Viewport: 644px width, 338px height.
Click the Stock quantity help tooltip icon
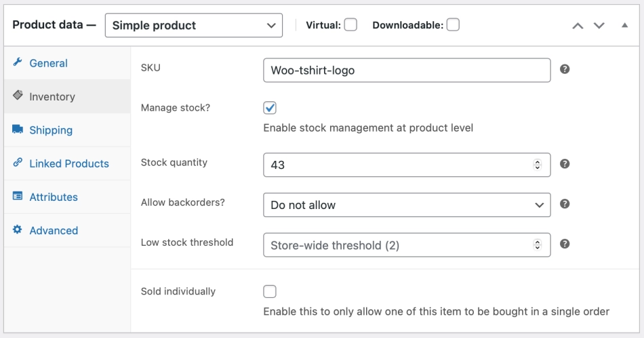[x=565, y=164]
